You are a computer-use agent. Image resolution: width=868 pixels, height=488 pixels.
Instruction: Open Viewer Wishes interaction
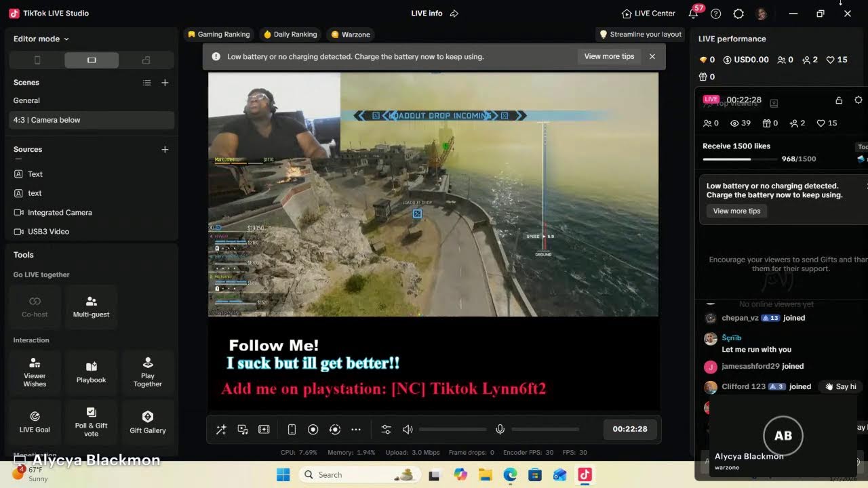pyautogui.click(x=35, y=373)
